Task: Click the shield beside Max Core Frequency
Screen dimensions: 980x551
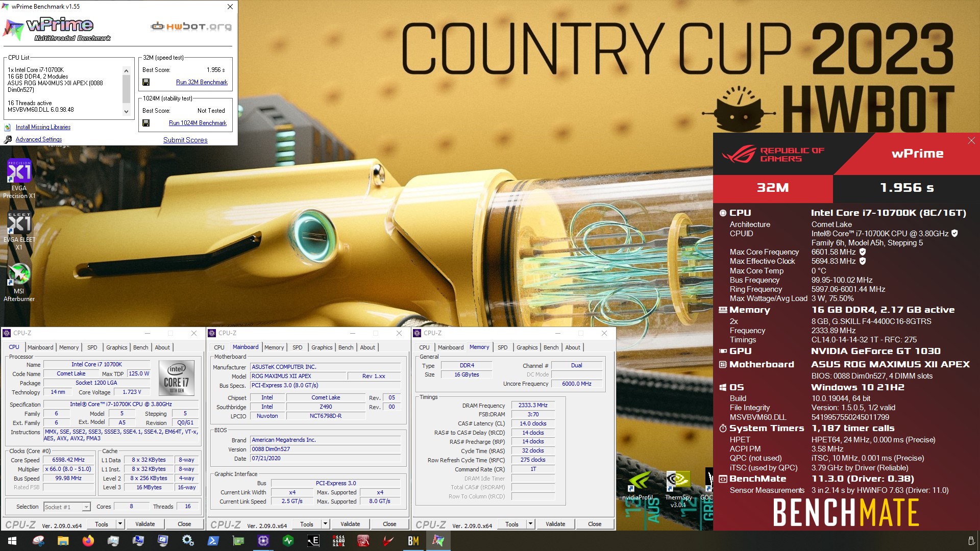Action: [x=863, y=252]
